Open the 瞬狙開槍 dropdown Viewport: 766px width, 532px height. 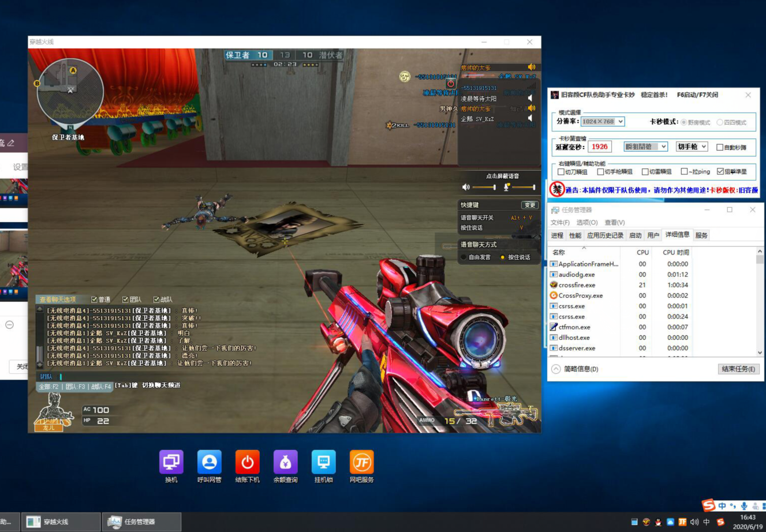point(646,147)
